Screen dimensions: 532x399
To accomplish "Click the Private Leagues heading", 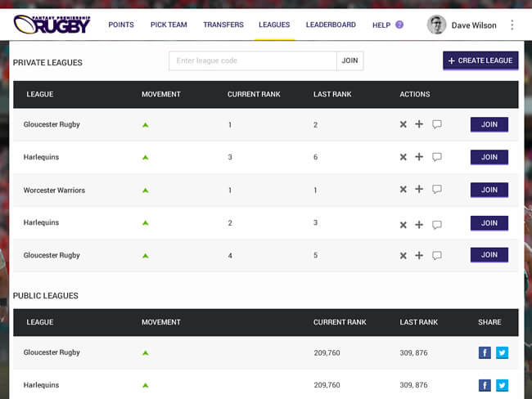I will point(47,63).
